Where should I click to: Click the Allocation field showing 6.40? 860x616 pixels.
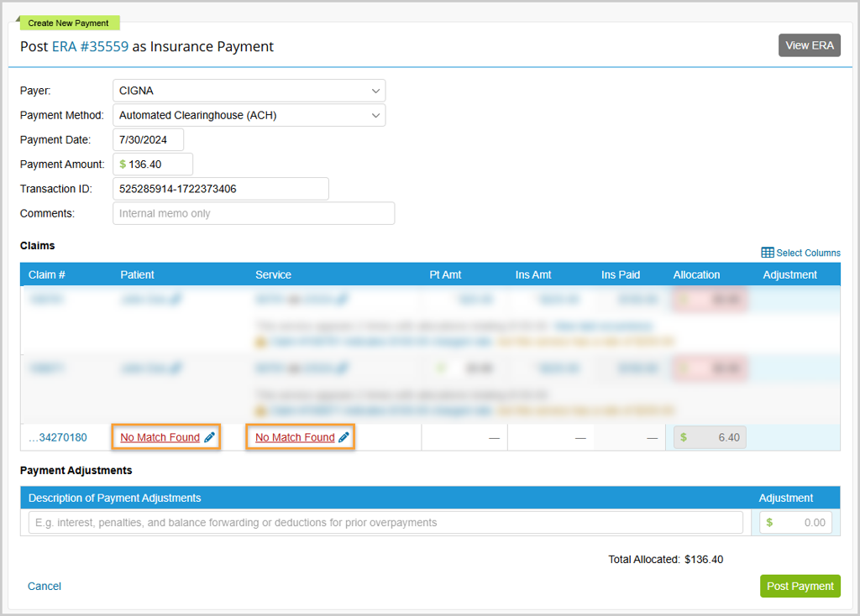click(x=710, y=437)
